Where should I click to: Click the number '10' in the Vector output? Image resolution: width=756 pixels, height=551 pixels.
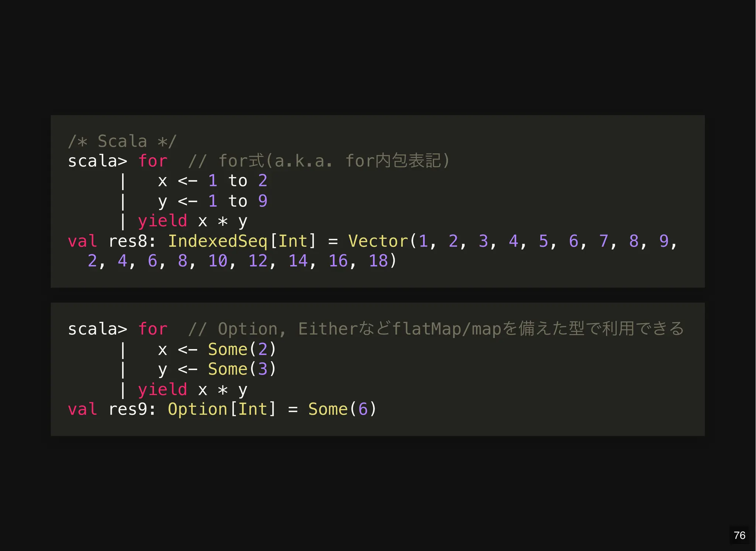pos(218,261)
